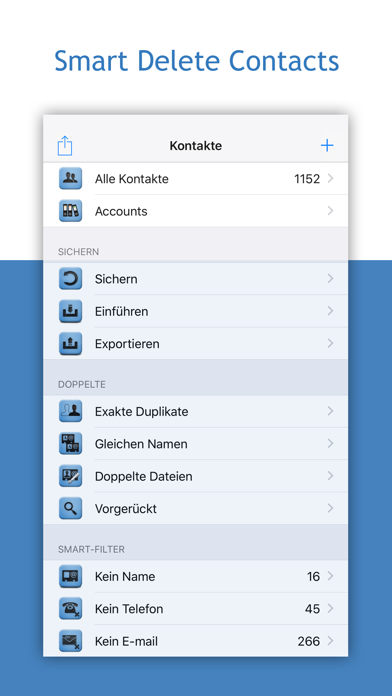Select the Kein Name label
This screenshot has width=392, height=696.
[x=125, y=577]
